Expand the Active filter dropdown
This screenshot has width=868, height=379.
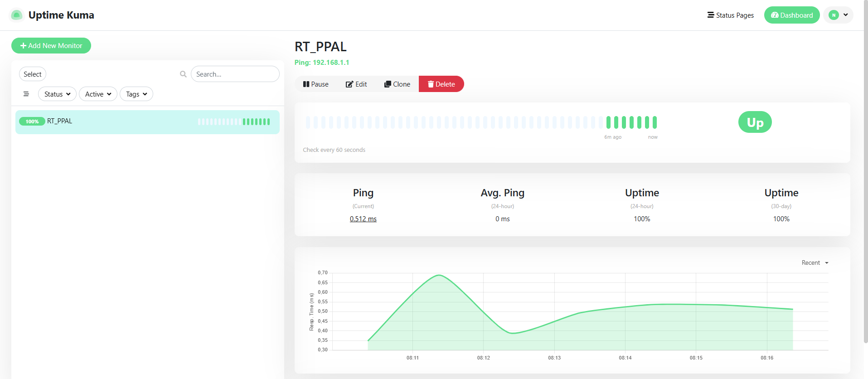98,94
